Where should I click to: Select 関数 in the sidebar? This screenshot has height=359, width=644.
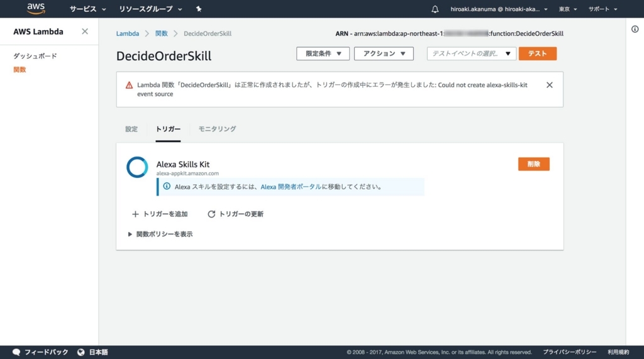pos(19,69)
